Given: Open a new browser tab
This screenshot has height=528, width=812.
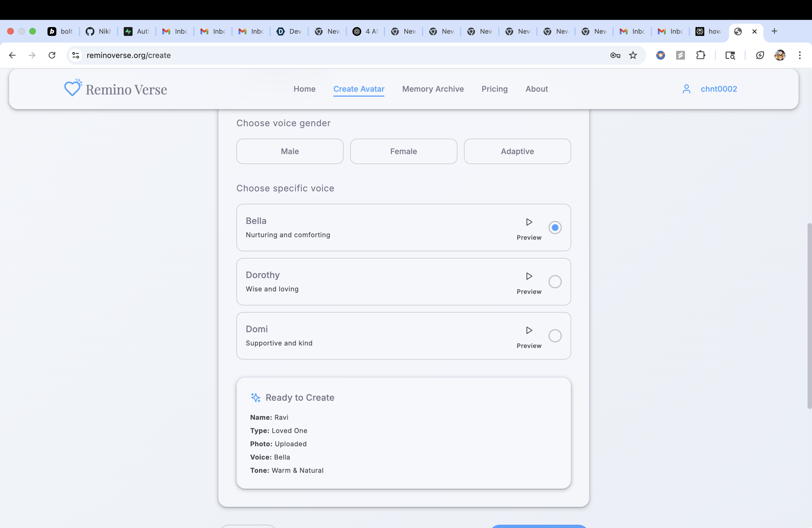Looking at the screenshot, I should pos(774,31).
